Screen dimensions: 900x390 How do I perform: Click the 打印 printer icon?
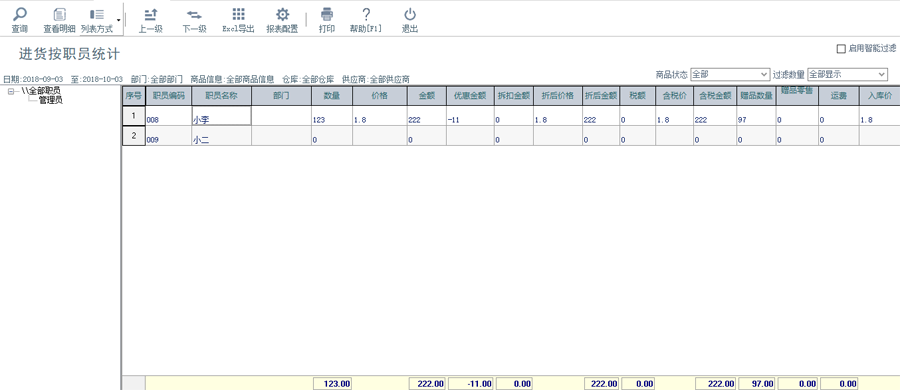click(327, 14)
